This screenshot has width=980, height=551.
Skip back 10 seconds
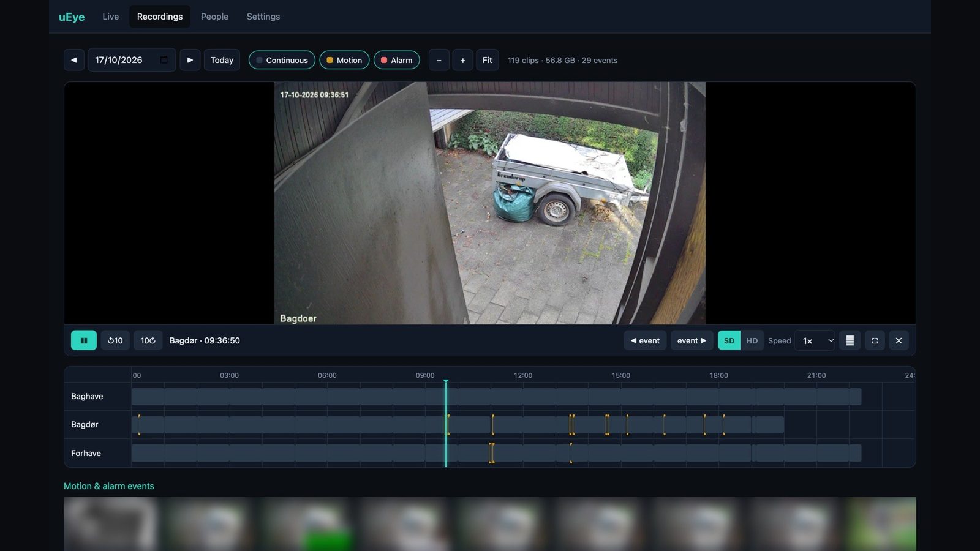(115, 340)
